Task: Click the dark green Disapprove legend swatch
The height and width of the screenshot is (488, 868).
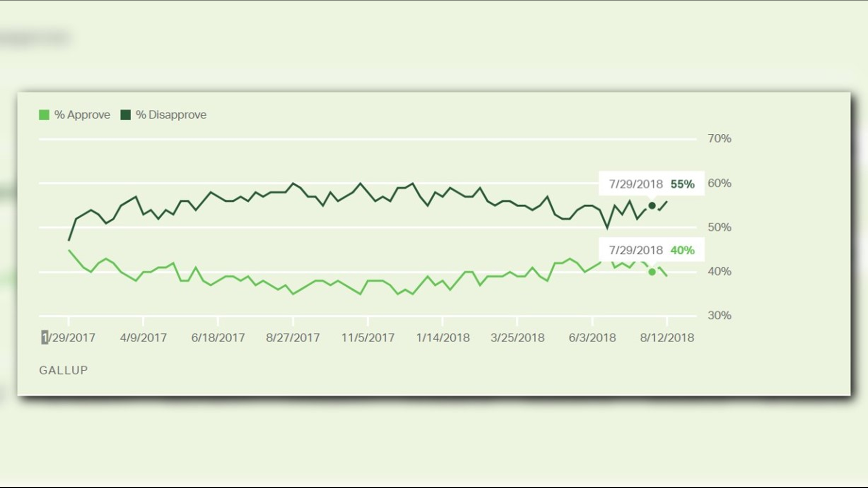Action: tap(125, 115)
